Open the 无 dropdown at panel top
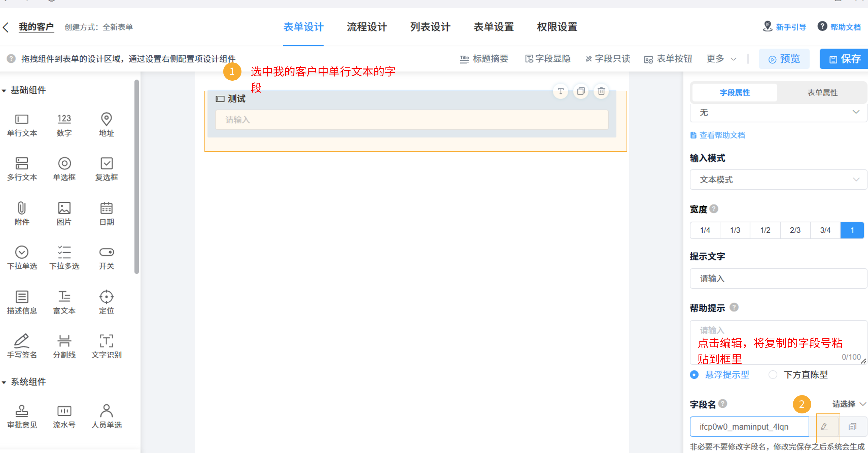 point(778,112)
